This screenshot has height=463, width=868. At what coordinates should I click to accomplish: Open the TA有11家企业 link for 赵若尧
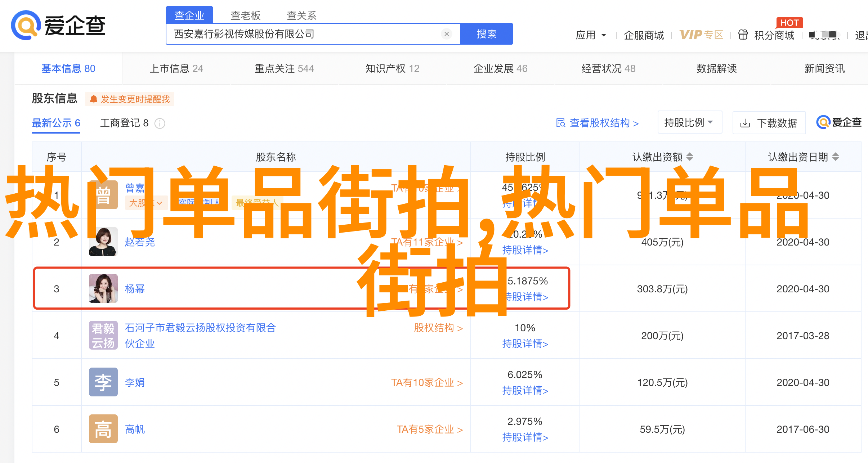(x=427, y=242)
